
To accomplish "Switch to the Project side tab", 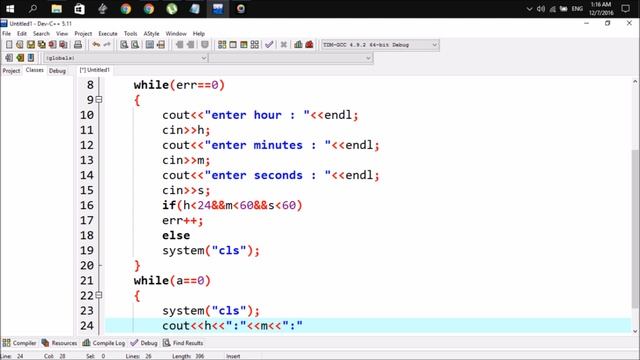I will (11, 71).
